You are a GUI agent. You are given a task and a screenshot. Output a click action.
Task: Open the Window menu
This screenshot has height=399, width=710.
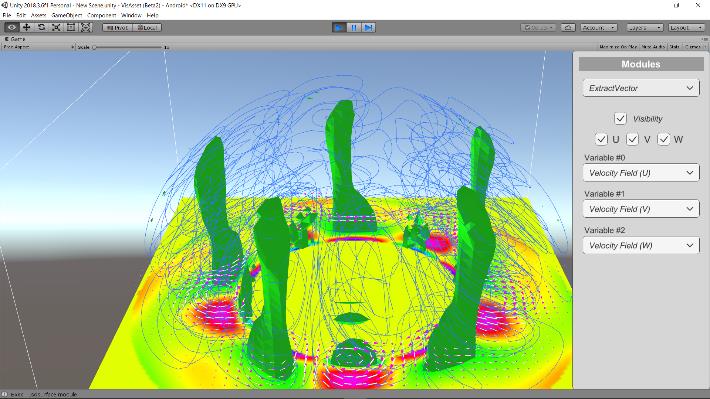click(131, 15)
